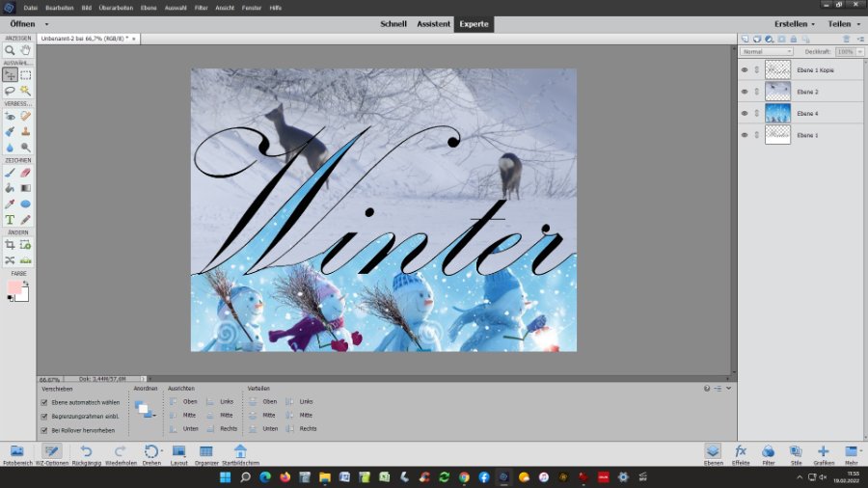Screen dimensions: 868x488
Task: Select the Recompose tool
Action: coord(25,245)
